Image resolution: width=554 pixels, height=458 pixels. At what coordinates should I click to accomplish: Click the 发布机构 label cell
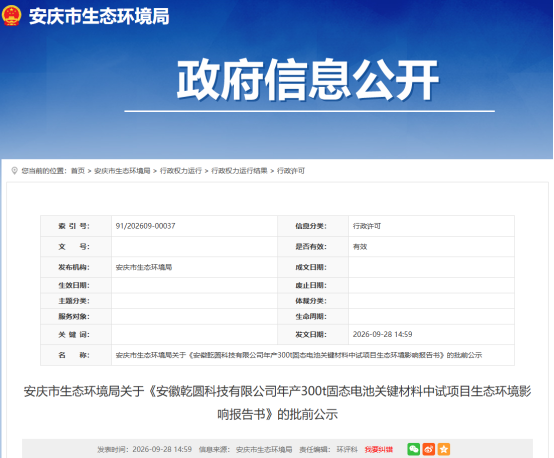coord(76,267)
